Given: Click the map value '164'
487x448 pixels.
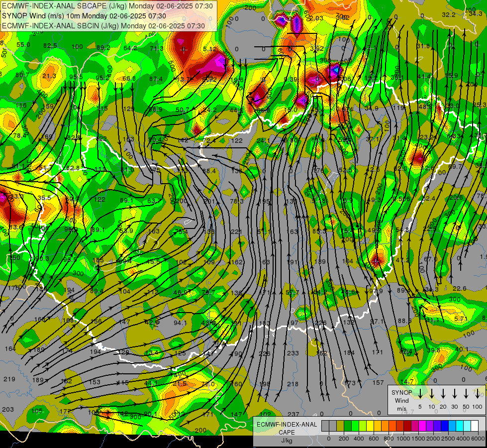Looking at the screenshot, I should coord(10,348).
